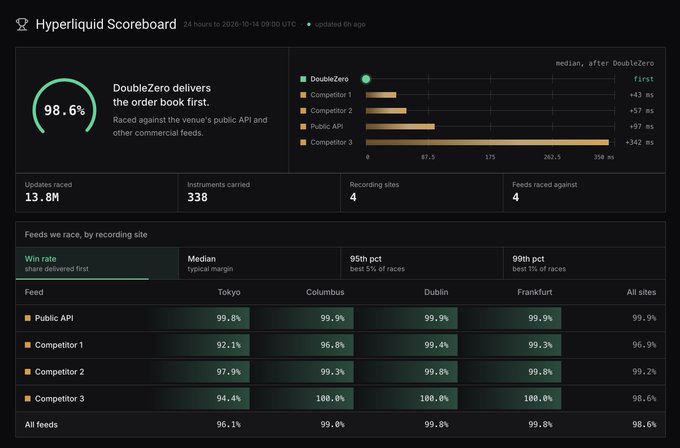Click the 99.4% Dublin cell for Competitor 1

406,345
